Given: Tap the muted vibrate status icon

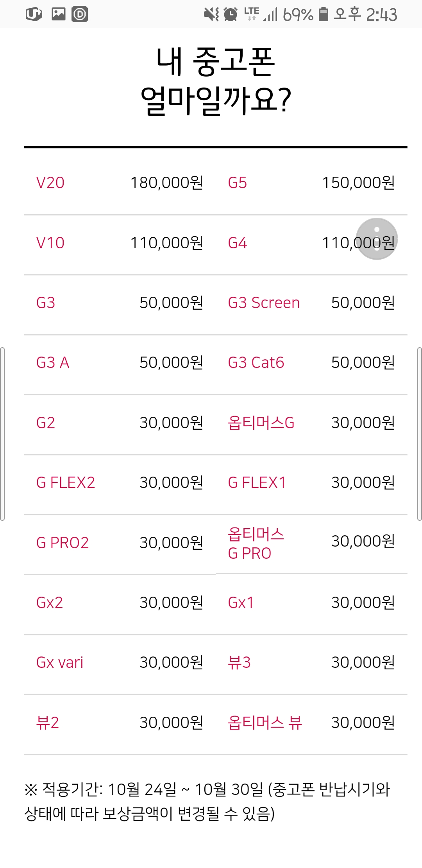Looking at the screenshot, I should (x=211, y=14).
